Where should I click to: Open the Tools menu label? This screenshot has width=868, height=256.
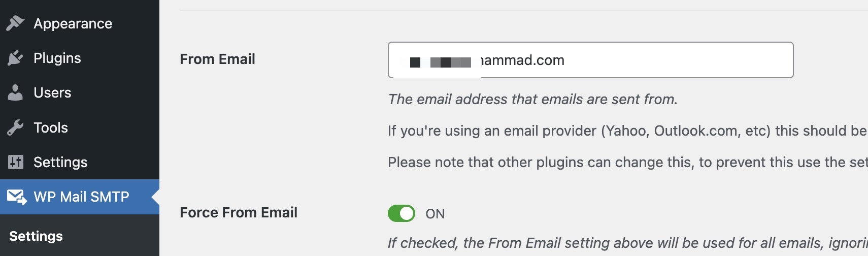tap(50, 127)
